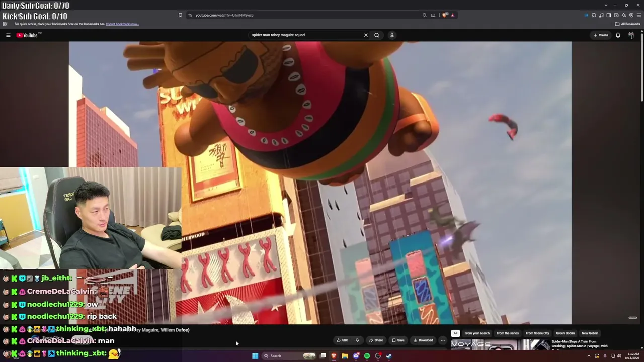Open the YouTube account avatar menu
This screenshot has height=362, width=644.
point(631,35)
